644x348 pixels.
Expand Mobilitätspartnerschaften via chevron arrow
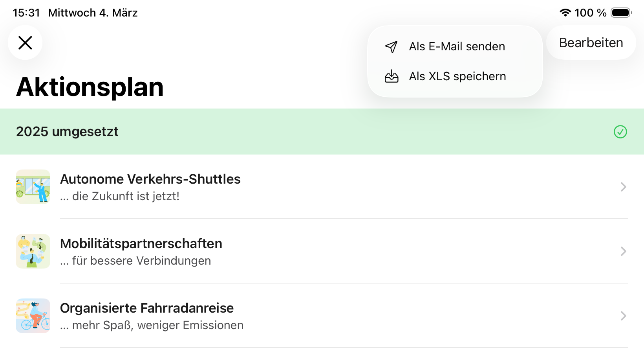tap(623, 251)
